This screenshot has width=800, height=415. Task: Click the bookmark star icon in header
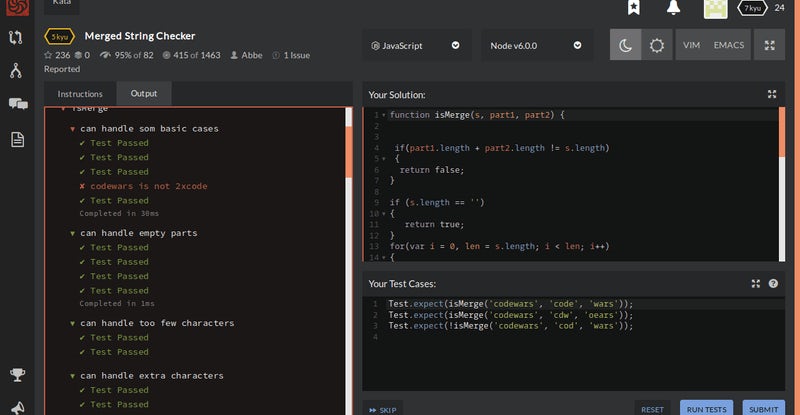[x=634, y=8]
